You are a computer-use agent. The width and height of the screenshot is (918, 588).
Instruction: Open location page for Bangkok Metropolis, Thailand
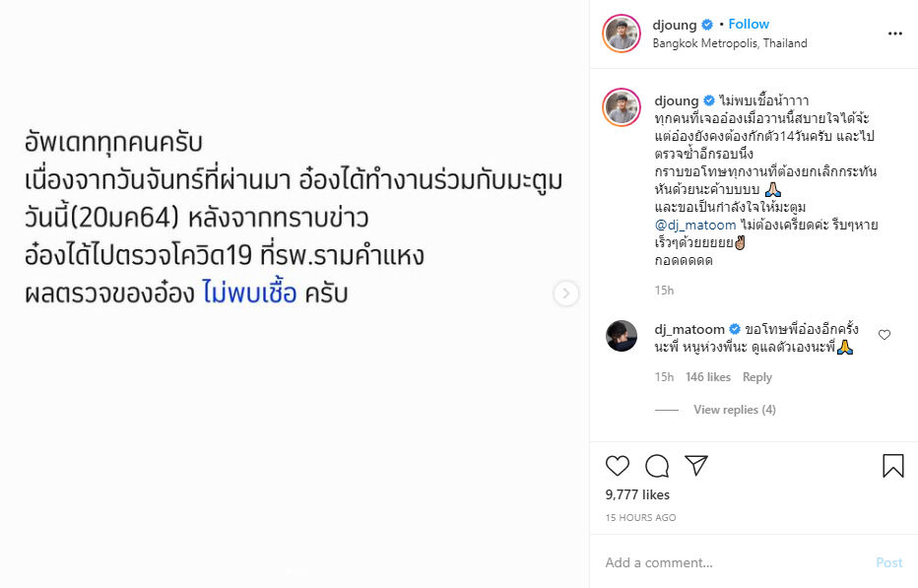[729, 43]
